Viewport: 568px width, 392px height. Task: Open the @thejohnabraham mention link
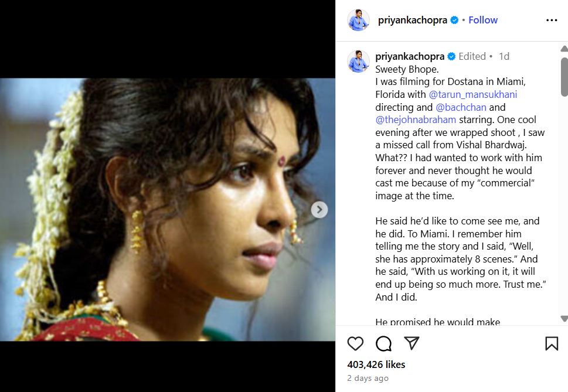[416, 120]
